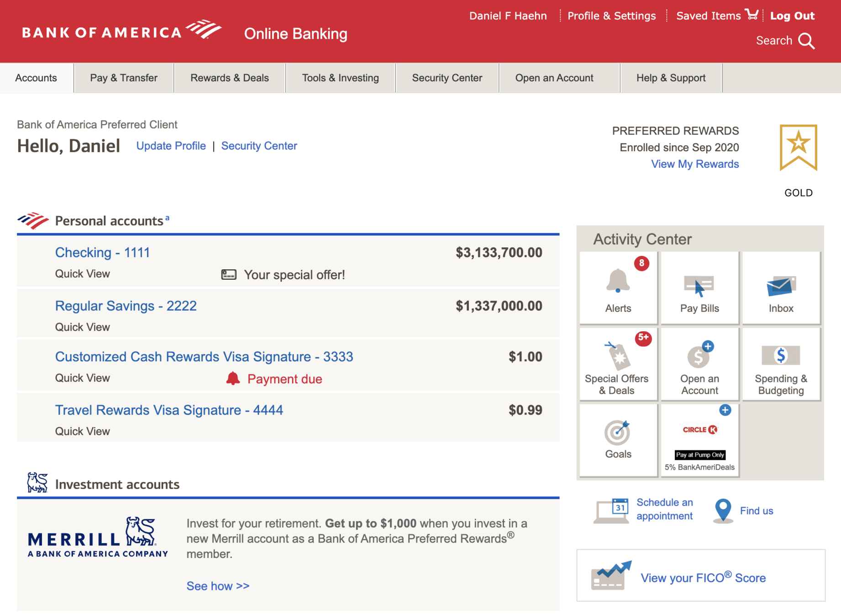Click the Saved Items cart icon
This screenshot has height=616, width=841.
pyautogui.click(x=752, y=15)
